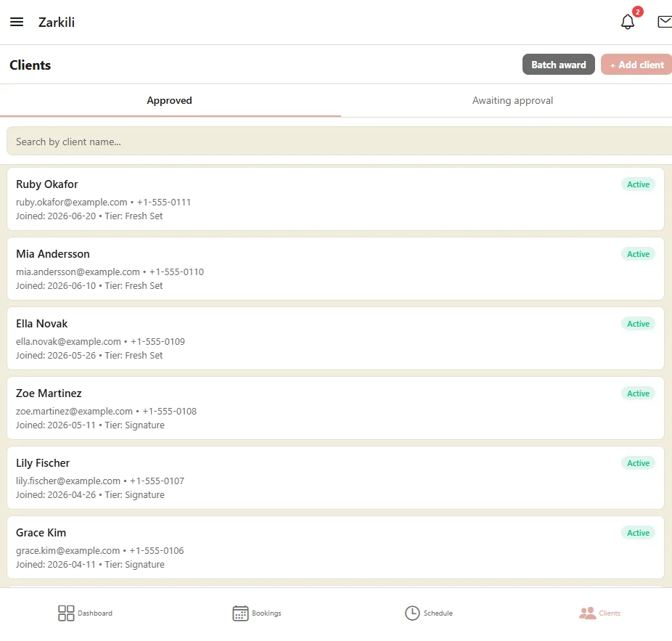Click Active badge on Lily Fischer
Viewport: 672px width, 641px height.
click(638, 463)
